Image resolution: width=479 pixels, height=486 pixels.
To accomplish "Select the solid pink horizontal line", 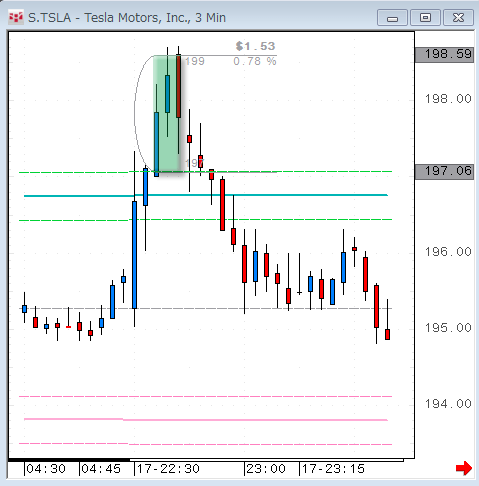I will pos(206,419).
